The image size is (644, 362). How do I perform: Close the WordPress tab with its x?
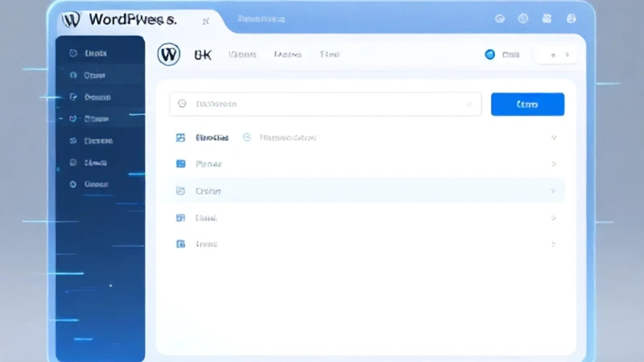pyautogui.click(x=206, y=21)
